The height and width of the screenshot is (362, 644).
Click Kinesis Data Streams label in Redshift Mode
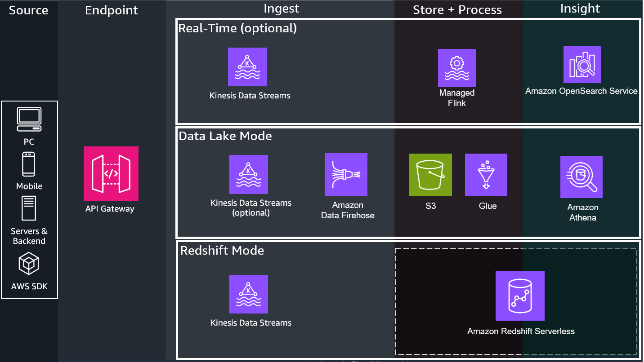(x=251, y=322)
